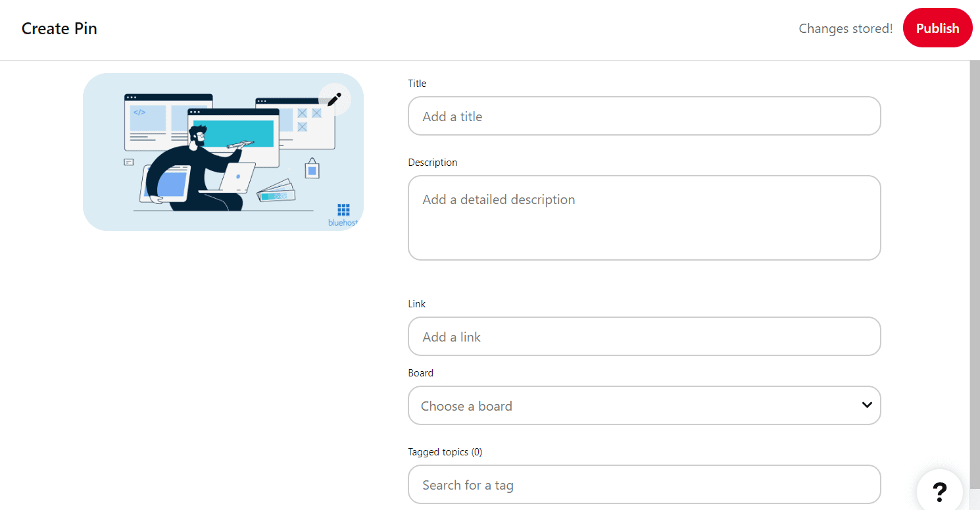Click the Title field label
980x510 pixels.
pos(417,84)
